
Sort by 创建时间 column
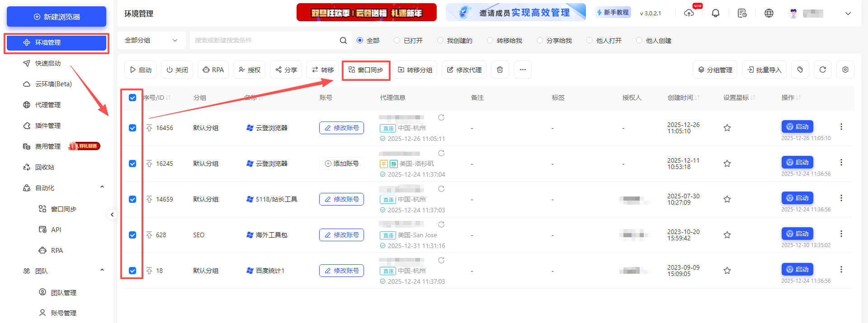pos(697,98)
